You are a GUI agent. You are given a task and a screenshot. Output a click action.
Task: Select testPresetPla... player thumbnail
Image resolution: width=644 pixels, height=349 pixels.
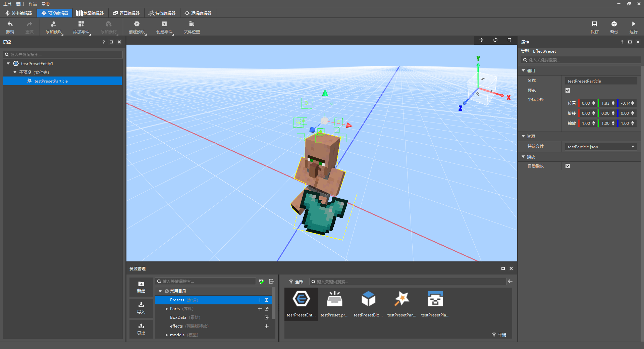pyautogui.click(x=435, y=304)
